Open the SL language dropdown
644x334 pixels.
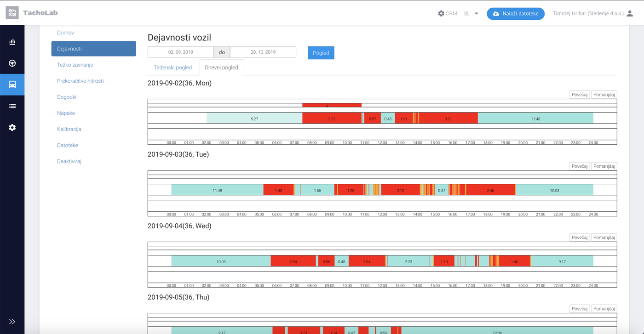(471, 13)
